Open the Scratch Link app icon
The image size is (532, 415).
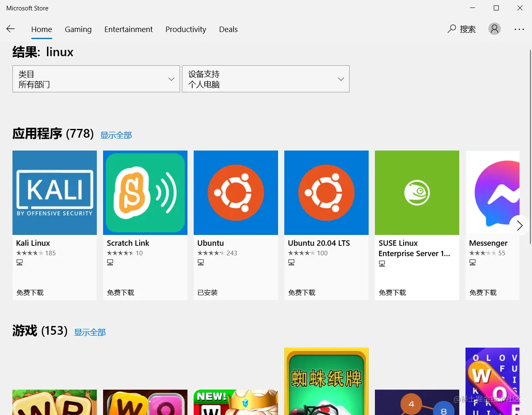pos(145,193)
